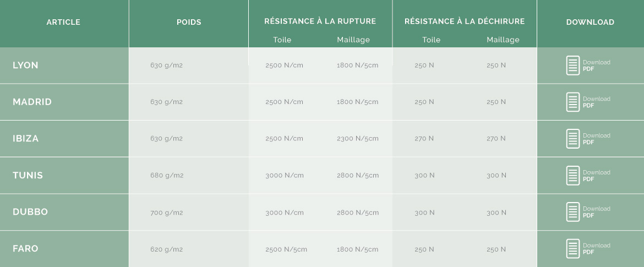Click the PDF document icon for LYON
The width and height of the screenshot is (644, 267).
pyautogui.click(x=573, y=66)
